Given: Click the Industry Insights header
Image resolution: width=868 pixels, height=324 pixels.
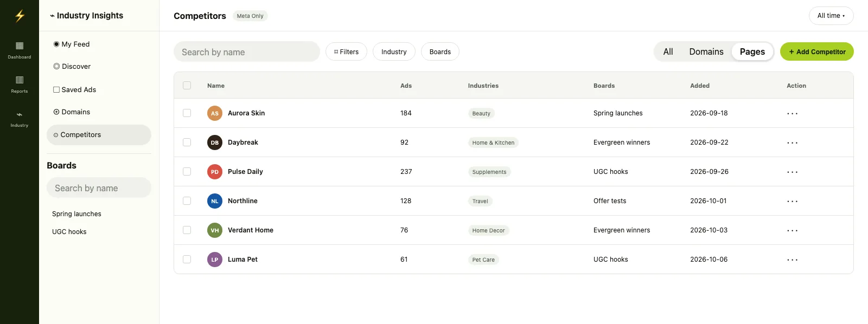Looking at the screenshot, I should point(87,16).
